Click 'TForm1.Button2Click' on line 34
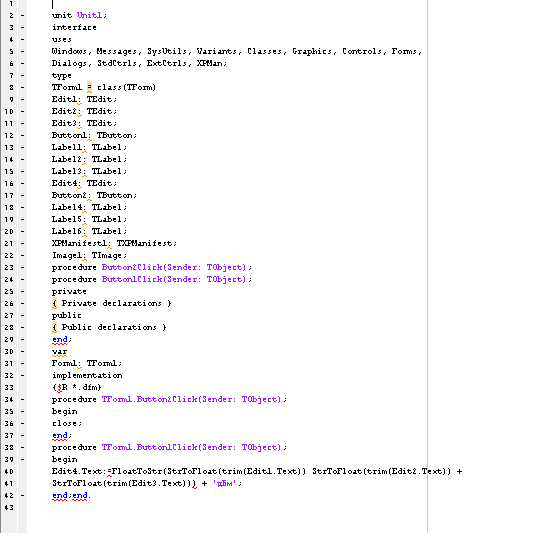541x538 pixels. [x=150, y=400]
